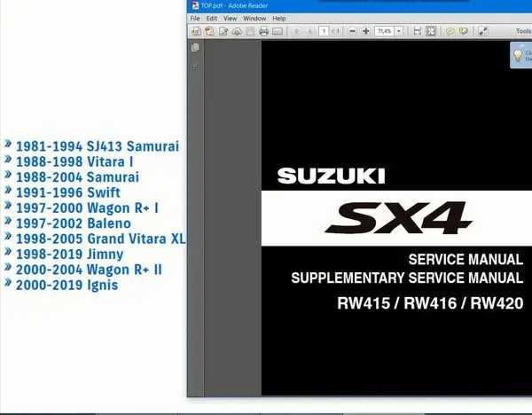Click the SUZUKI logo on PDF cover

331,176
